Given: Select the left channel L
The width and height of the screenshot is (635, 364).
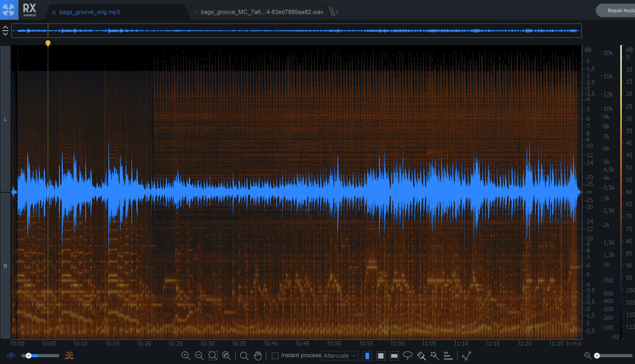Looking at the screenshot, I should pyautogui.click(x=5, y=119).
